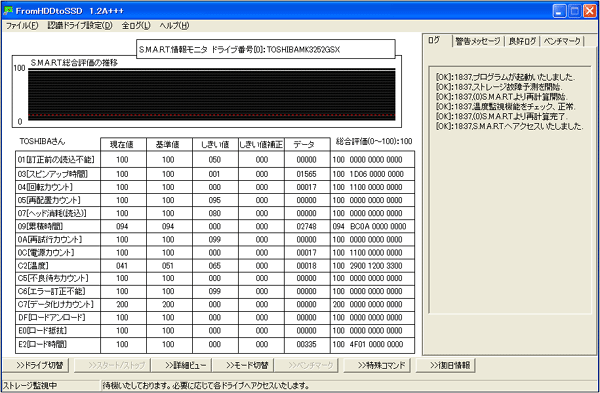Screen dimensions: 600x393
Task: Click the FromHDDtoSSD app icon in title bar
Action: coord(8,10)
